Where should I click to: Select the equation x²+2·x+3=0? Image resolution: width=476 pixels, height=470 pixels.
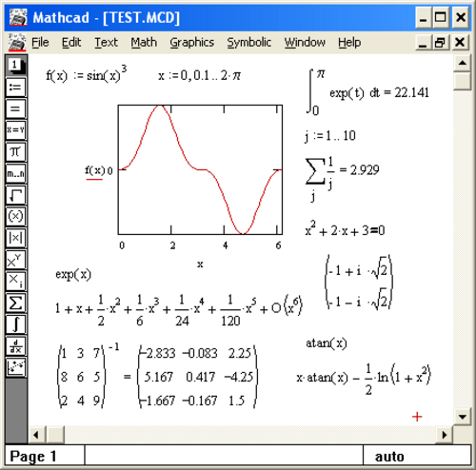345,229
